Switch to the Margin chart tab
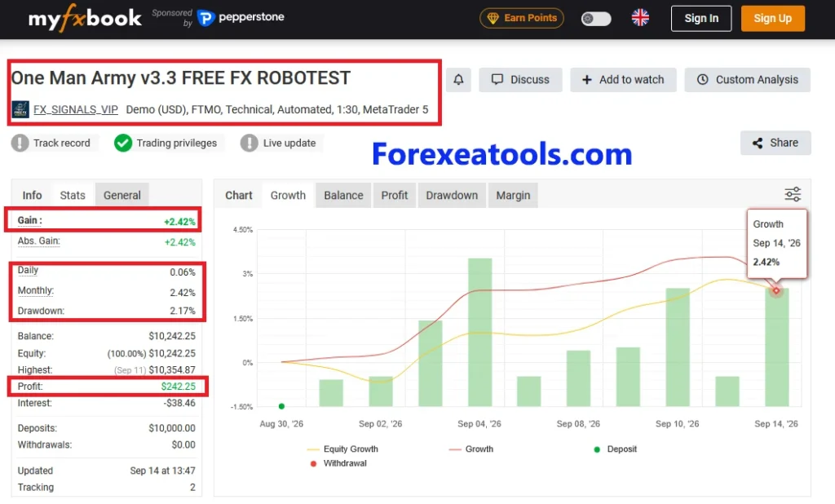Screen dimensions: 835x504 (x=514, y=195)
